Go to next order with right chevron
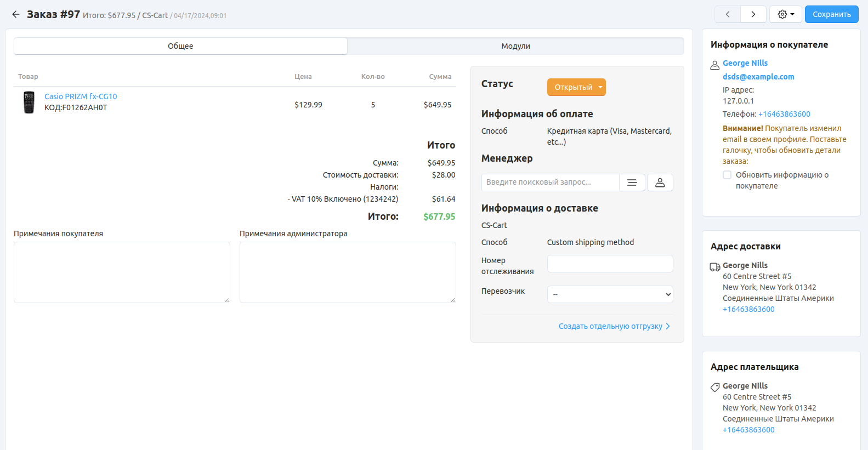The width and height of the screenshot is (868, 450). point(753,14)
